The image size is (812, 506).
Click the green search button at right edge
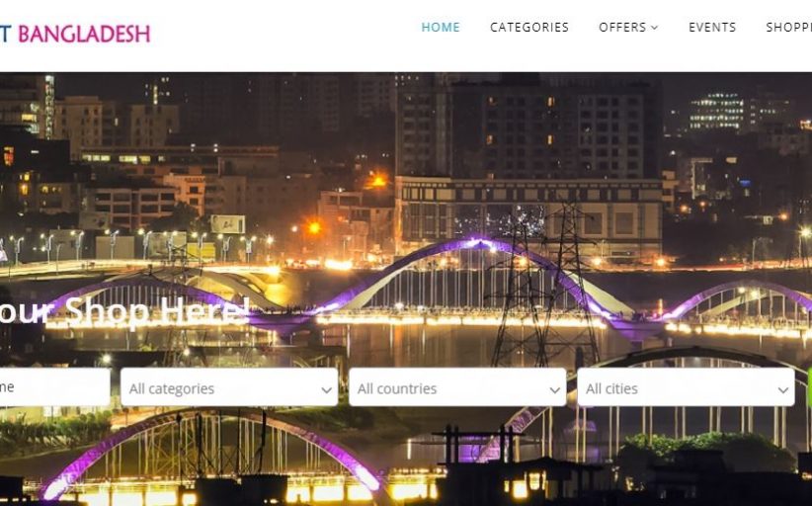809,386
